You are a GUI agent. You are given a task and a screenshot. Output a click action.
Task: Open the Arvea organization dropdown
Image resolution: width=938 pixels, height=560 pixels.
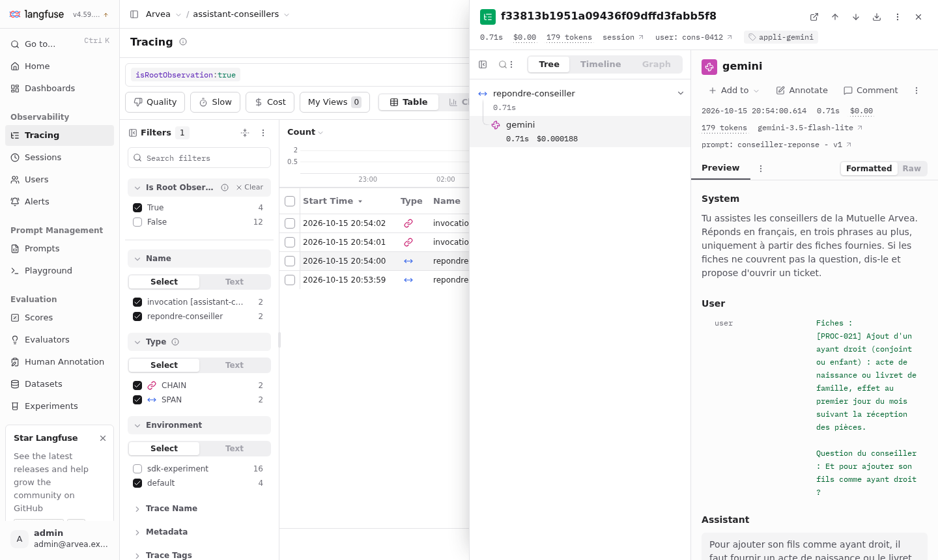(x=163, y=14)
